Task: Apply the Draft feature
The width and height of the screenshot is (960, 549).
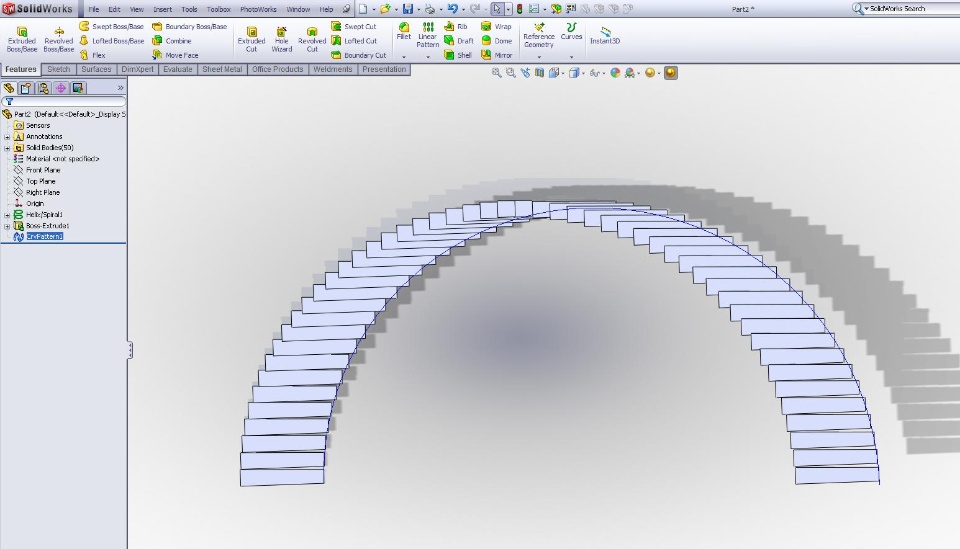Action: point(459,40)
